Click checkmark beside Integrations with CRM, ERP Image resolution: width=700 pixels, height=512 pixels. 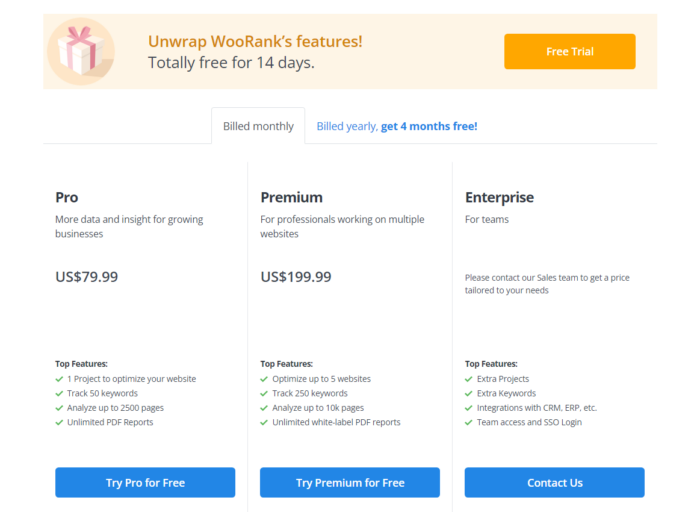tap(468, 408)
